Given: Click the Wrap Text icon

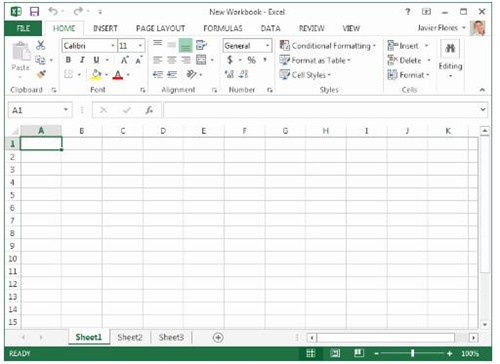Looking at the screenshot, I should 201,45.
